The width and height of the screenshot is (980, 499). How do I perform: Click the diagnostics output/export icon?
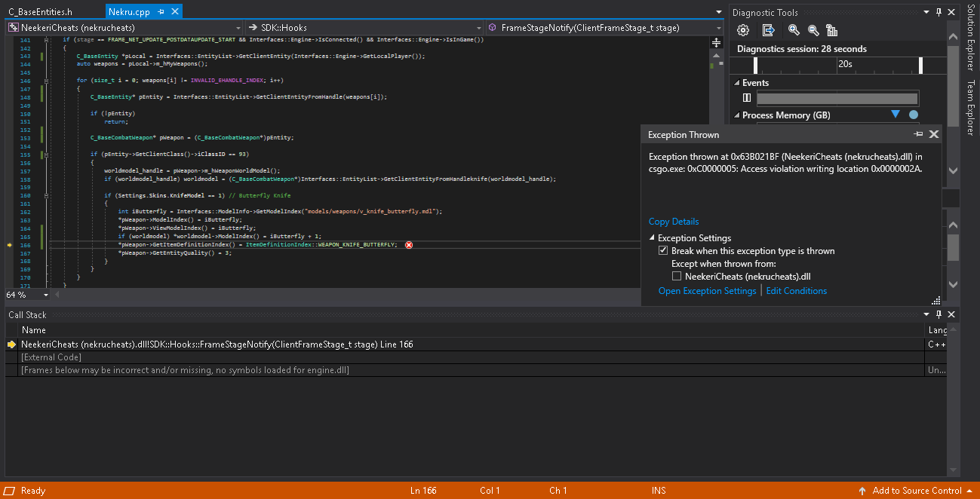[768, 30]
